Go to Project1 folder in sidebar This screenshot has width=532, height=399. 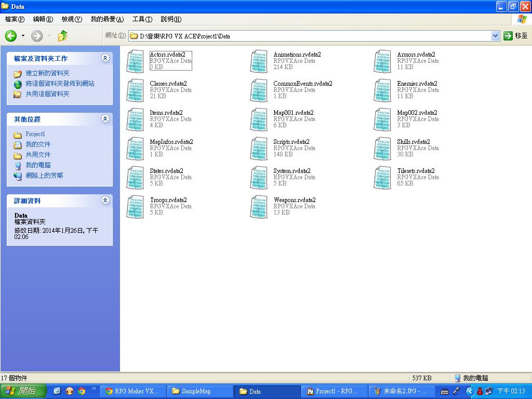pyautogui.click(x=35, y=134)
